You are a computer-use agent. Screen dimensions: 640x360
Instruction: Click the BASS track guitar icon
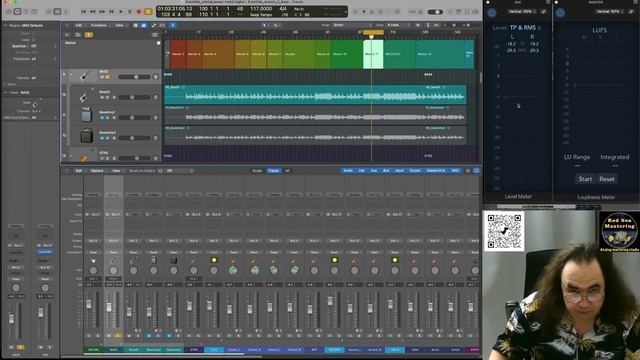click(85, 75)
